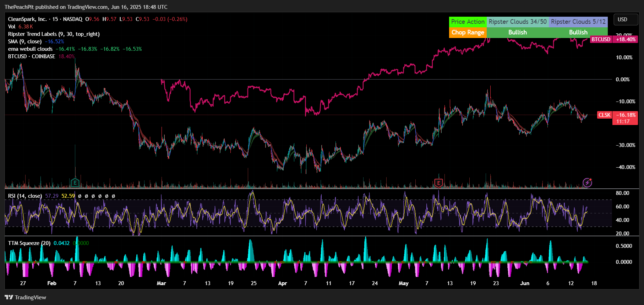Click the 10.00% price axis label
Screen dimensions: 644x305
[624, 58]
